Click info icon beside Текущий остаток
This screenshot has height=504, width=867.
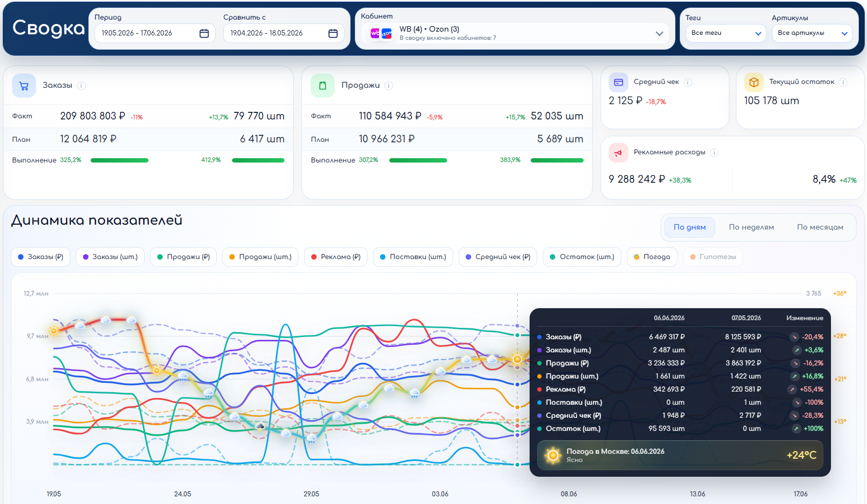pos(843,82)
